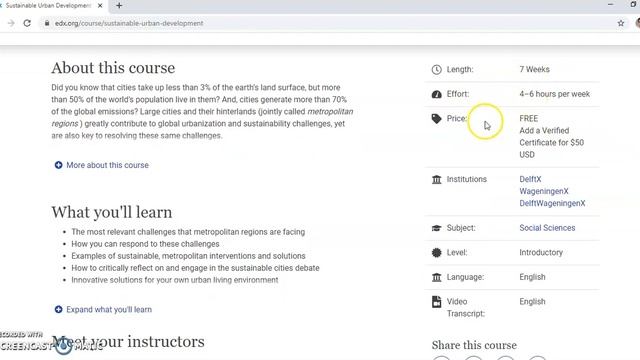640x360 pixels.
Task: Reload the page with the refresh icon
Action: 27,23
